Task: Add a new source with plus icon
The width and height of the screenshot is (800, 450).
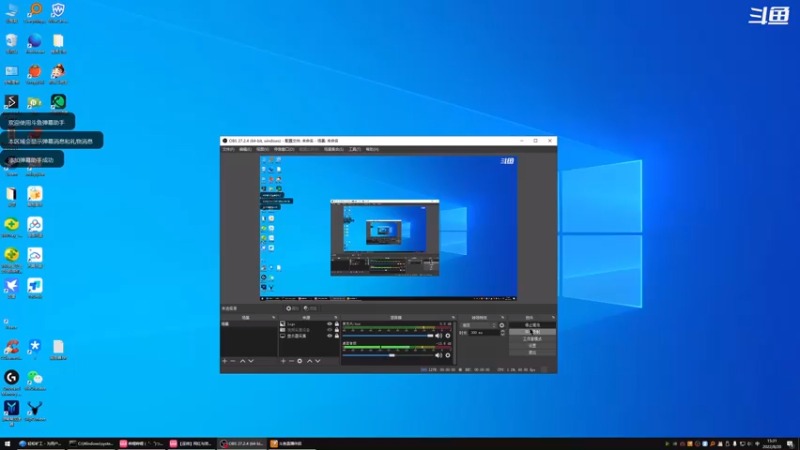Action: click(283, 361)
